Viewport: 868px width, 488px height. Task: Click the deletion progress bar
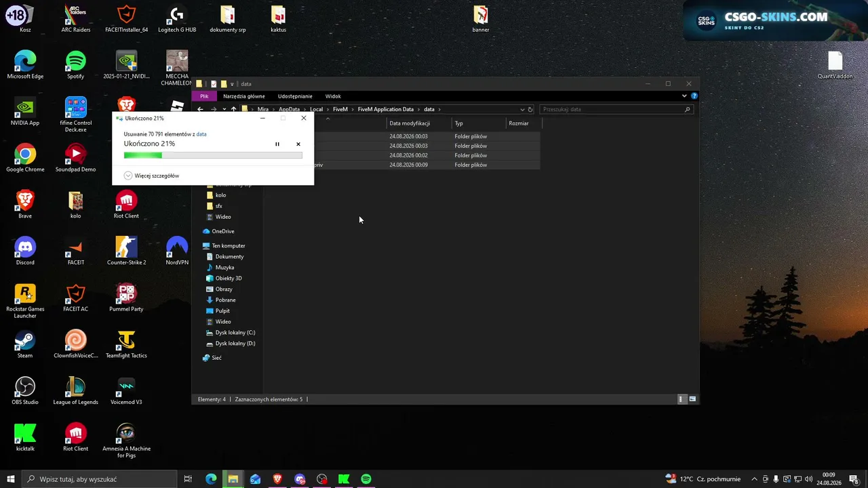tap(213, 155)
